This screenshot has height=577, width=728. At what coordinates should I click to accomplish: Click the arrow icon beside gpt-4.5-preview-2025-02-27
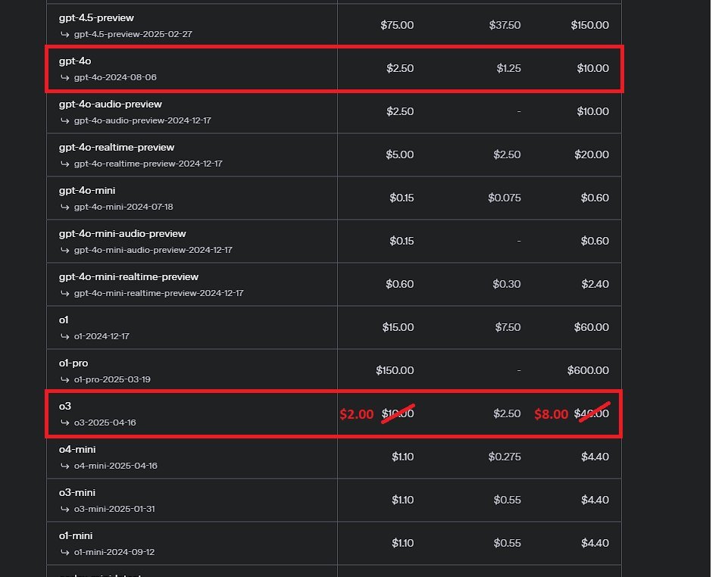pyautogui.click(x=65, y=34)
